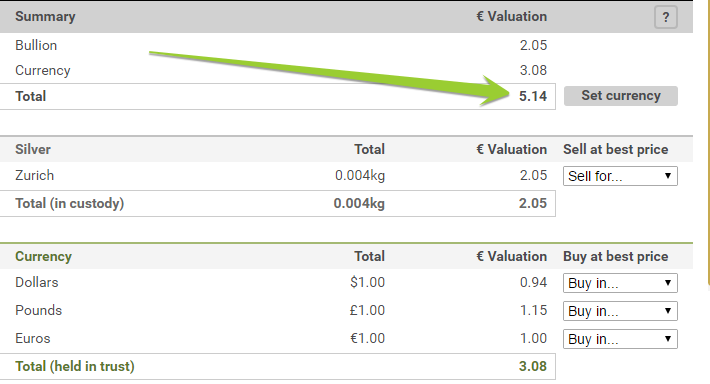Click the Summary Total label
The width and height of the screenshot is (710, 384).
(x=30, y=96)
